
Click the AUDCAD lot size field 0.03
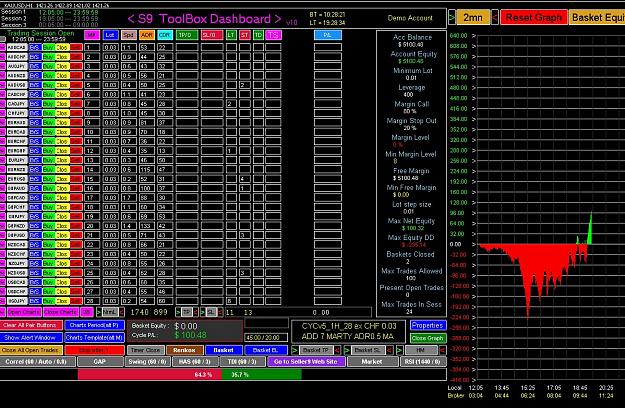[110, 47]
